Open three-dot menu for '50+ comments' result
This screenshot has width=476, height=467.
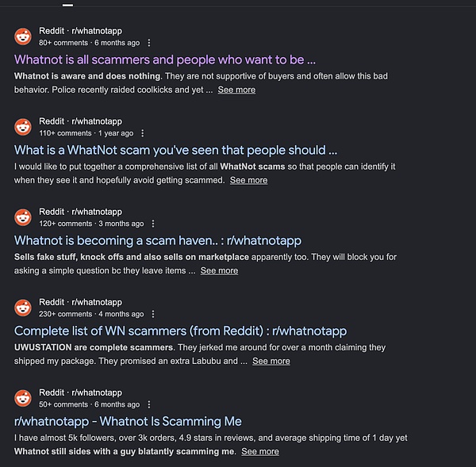pyautogui.click(x=149, y=404)
